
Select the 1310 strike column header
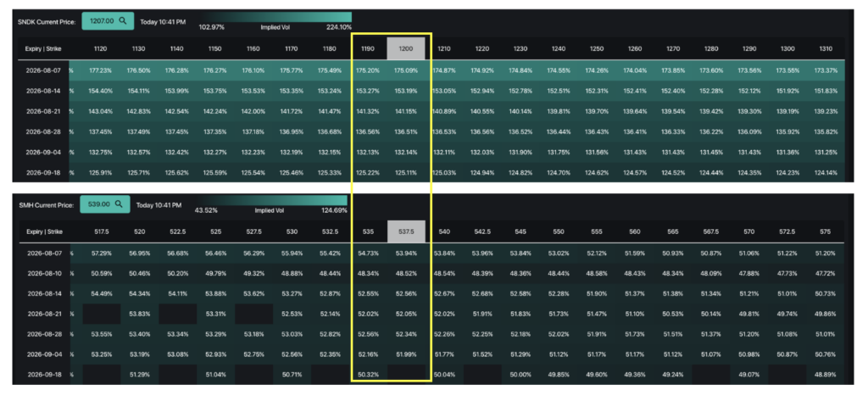pyautogui.click(x=826, y=48)
